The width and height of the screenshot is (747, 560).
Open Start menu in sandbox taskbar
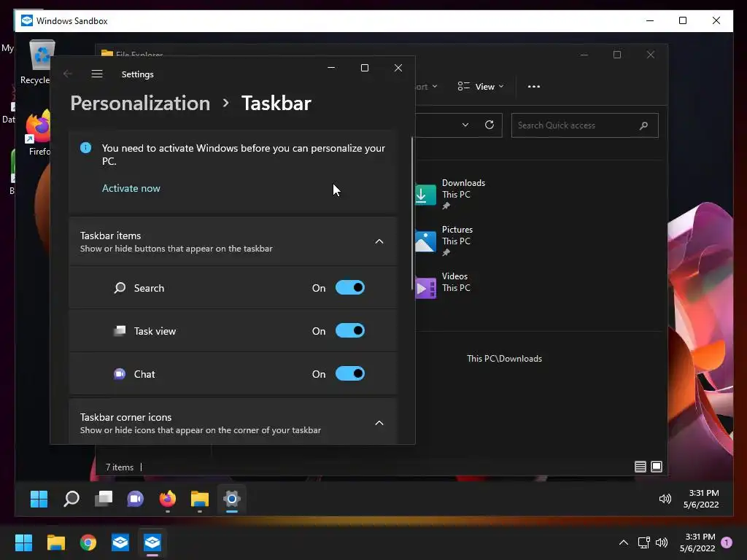pyautogui.click(x=39, y=499)
